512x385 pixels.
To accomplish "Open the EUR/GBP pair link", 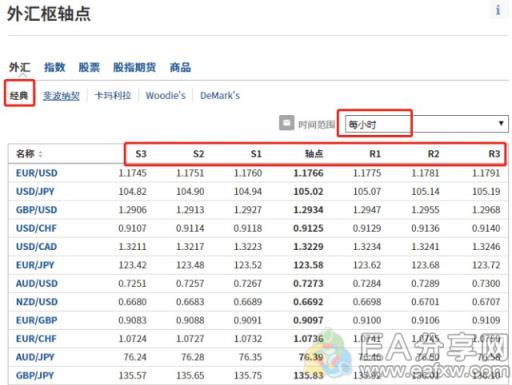I will click(37, 320).
